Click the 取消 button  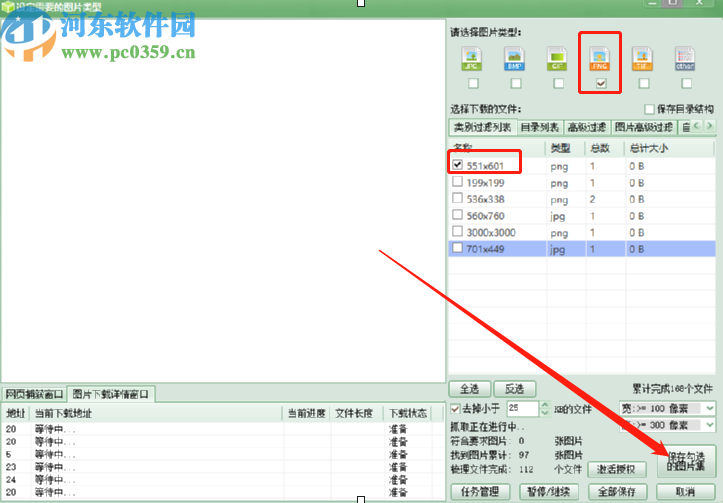click(686, 491)
